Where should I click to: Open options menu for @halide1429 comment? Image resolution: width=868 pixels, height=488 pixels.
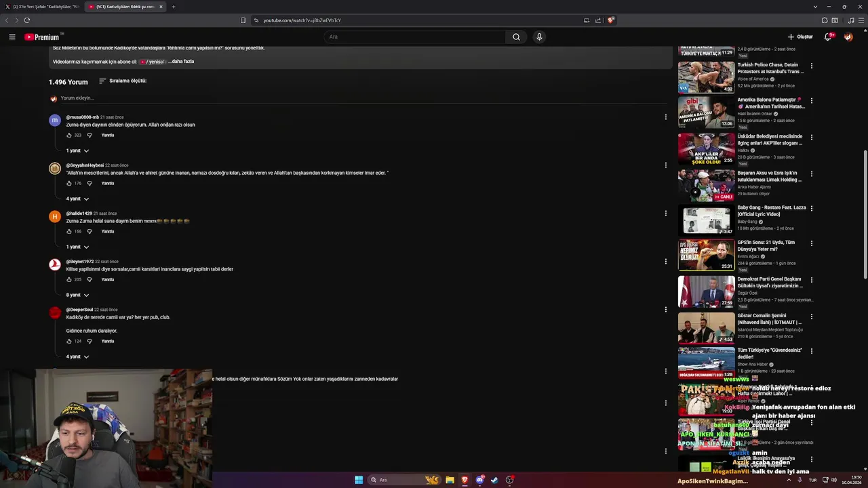point(665,213)
